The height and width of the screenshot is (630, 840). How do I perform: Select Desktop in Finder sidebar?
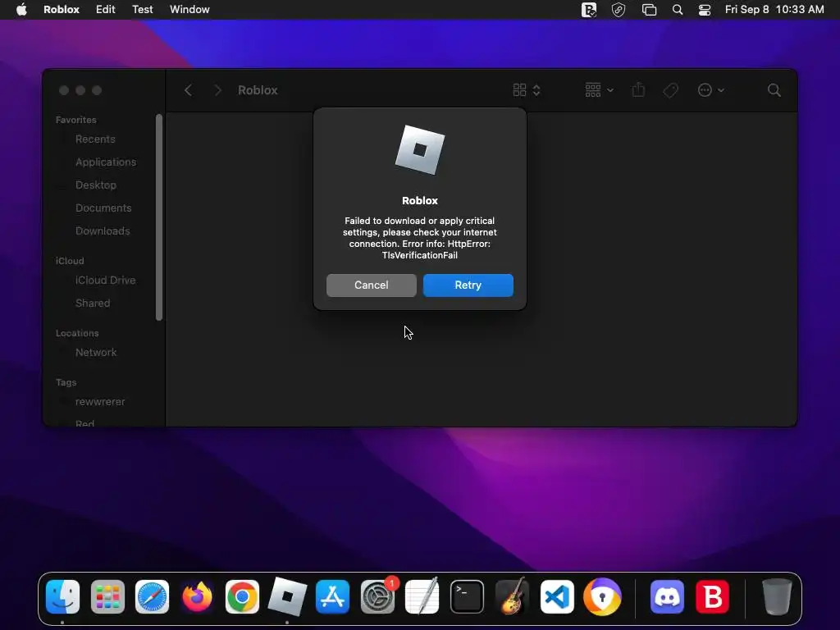pos(96,185)
